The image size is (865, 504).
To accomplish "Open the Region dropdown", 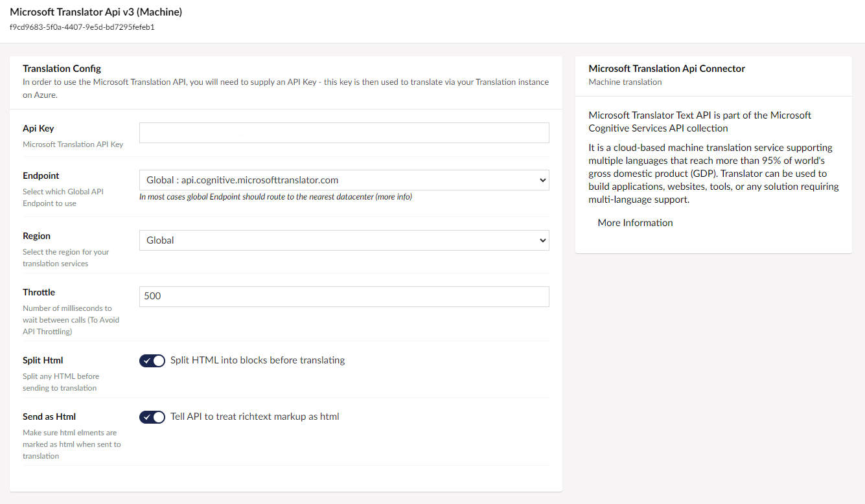I will coord(344,240).
